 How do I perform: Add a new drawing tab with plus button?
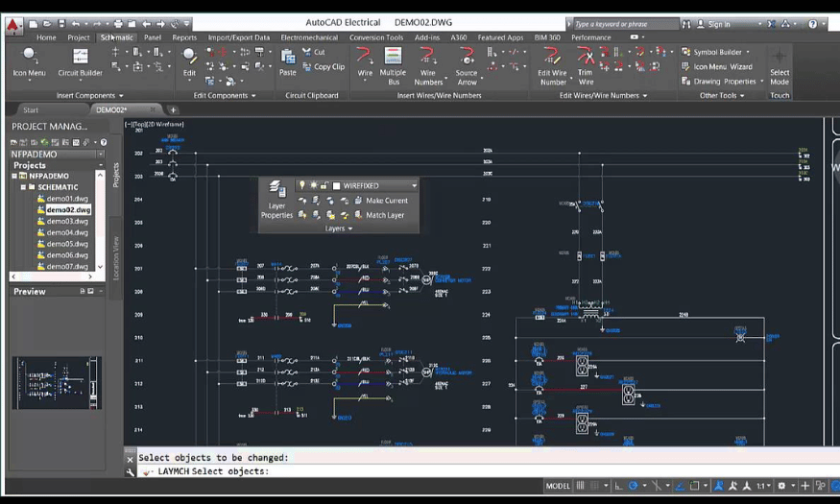pyautogui.click(x=173, y=110)
